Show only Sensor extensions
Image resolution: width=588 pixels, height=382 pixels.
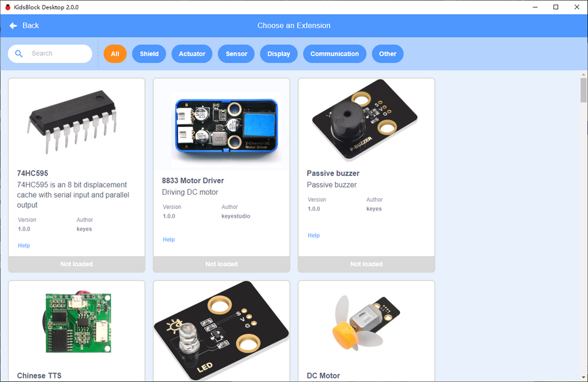coord(236,54)
